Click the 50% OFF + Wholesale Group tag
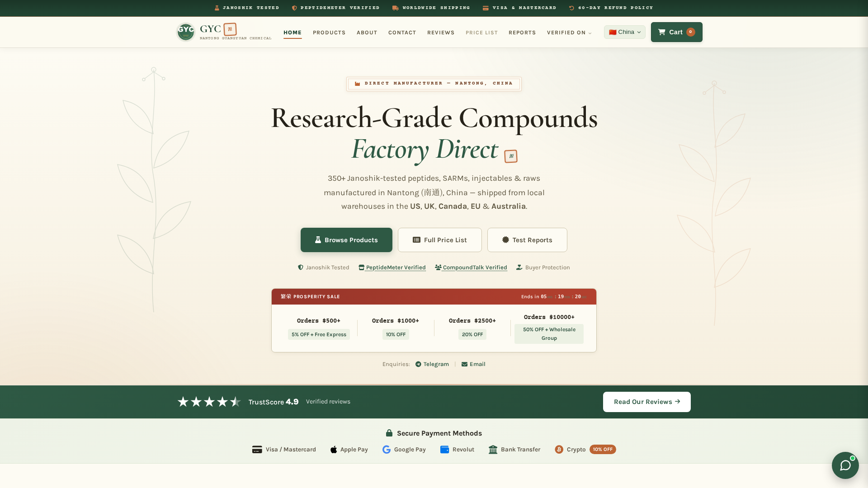This screenshot has width=868, height=488. coord(549,334)
